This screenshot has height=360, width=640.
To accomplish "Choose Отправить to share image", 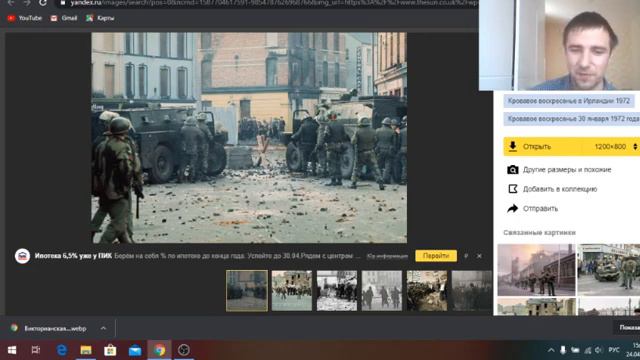I will tap(540, 209).
